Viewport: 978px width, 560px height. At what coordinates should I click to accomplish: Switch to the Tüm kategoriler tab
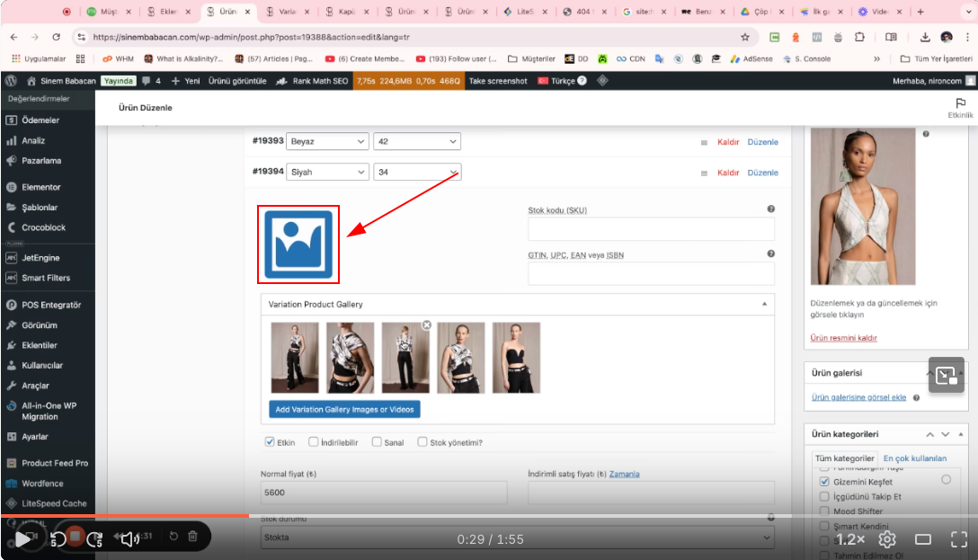[845, 458]
